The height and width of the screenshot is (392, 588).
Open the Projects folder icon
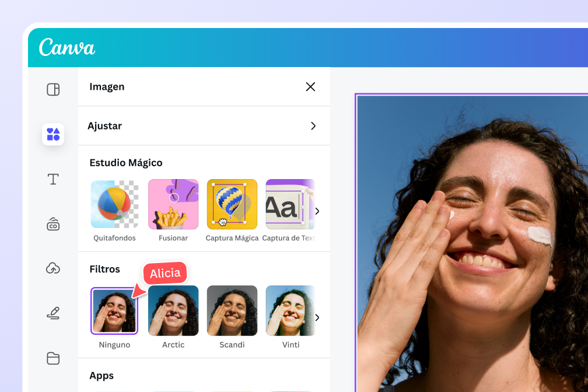coord(53,358)
